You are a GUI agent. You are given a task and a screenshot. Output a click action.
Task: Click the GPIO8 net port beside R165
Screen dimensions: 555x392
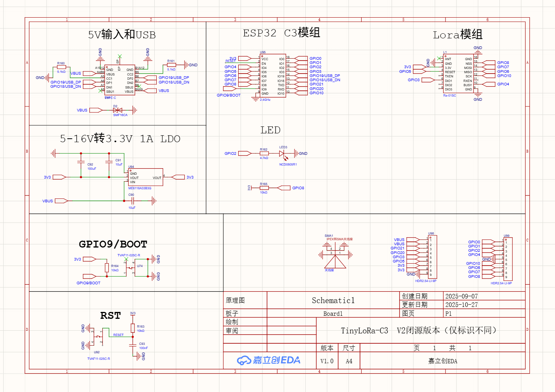click(x=284, y=188)
